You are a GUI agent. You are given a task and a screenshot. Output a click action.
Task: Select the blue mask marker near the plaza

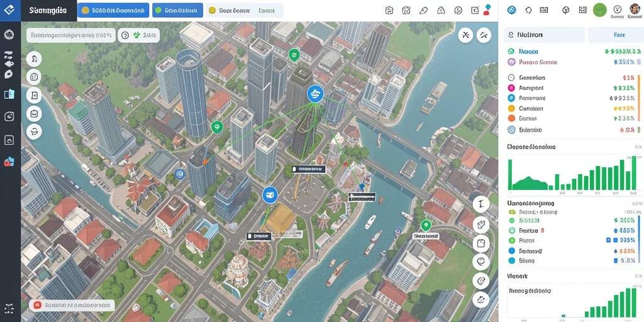pyautogui.click(x=270, y=194)
